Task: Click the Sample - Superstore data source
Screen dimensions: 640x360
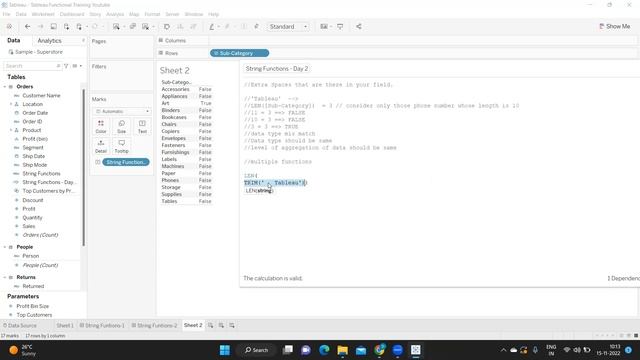Action: (x=36, y=52)
